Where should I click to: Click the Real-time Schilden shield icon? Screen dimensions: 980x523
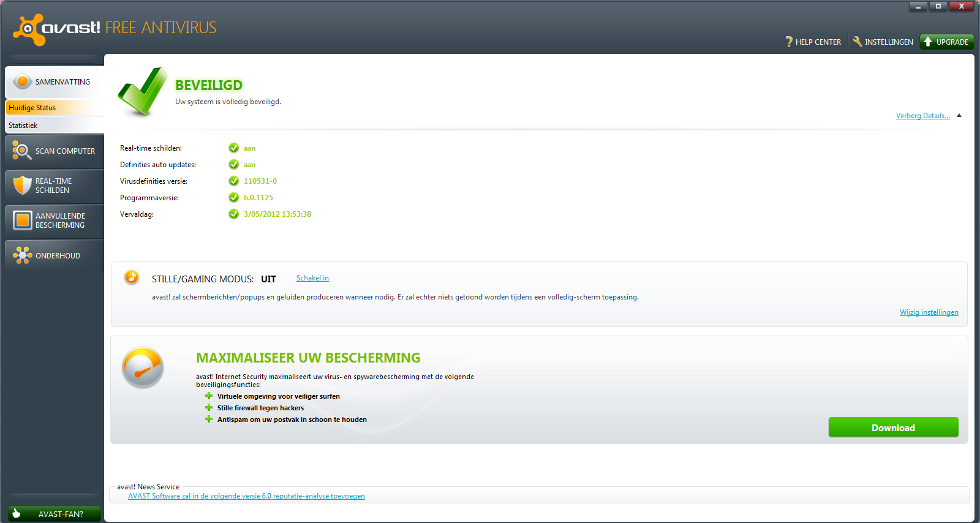coord(22,186)
